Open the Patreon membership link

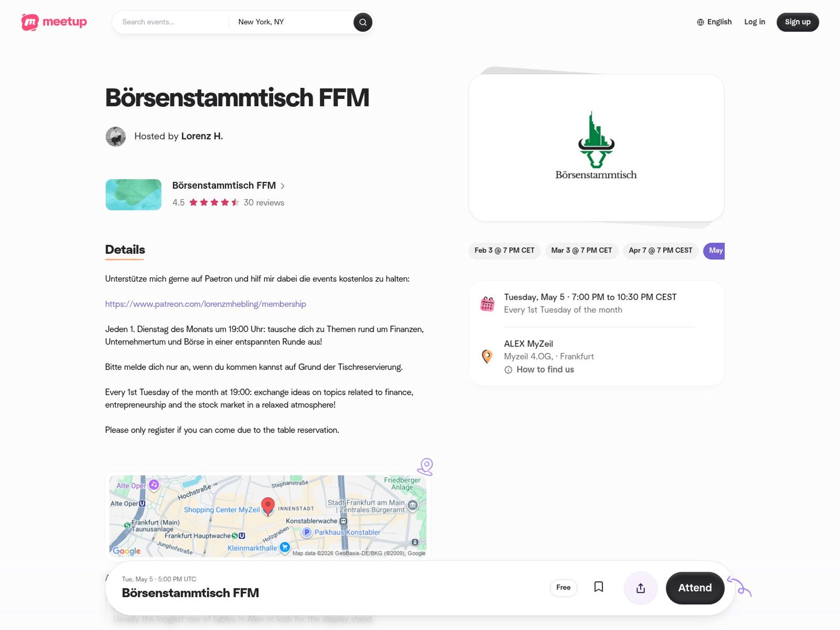tap(205, 304)
